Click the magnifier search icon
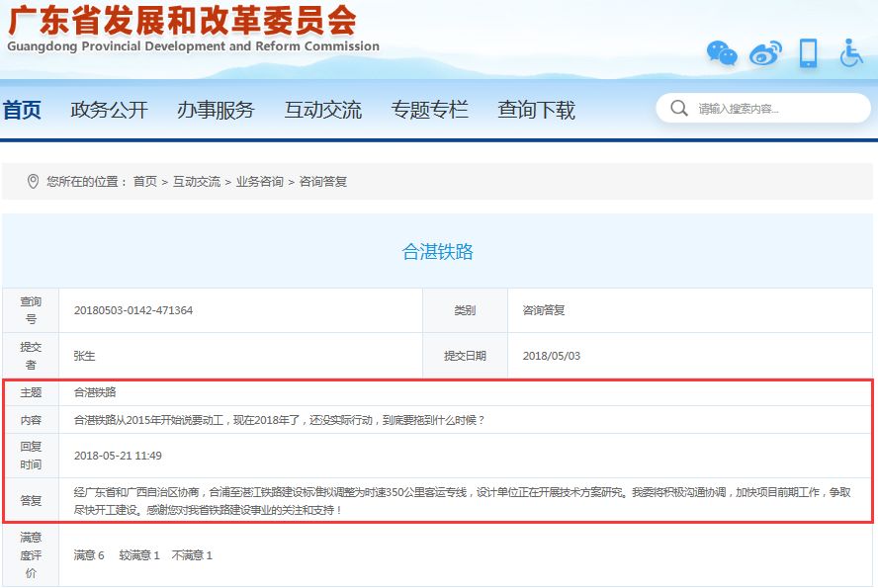 pyautogui.click(x=679, y=109)
